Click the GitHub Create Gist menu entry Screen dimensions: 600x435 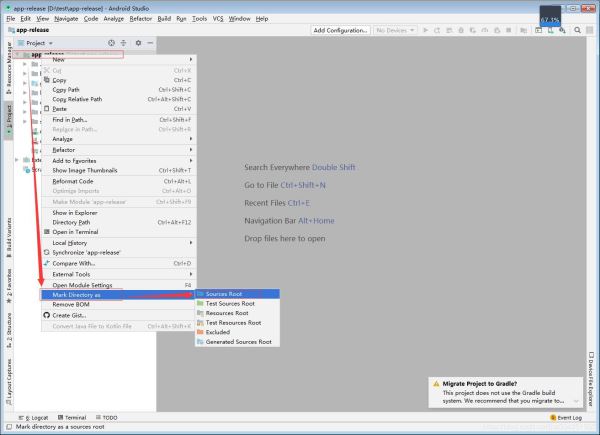[68, 315]
